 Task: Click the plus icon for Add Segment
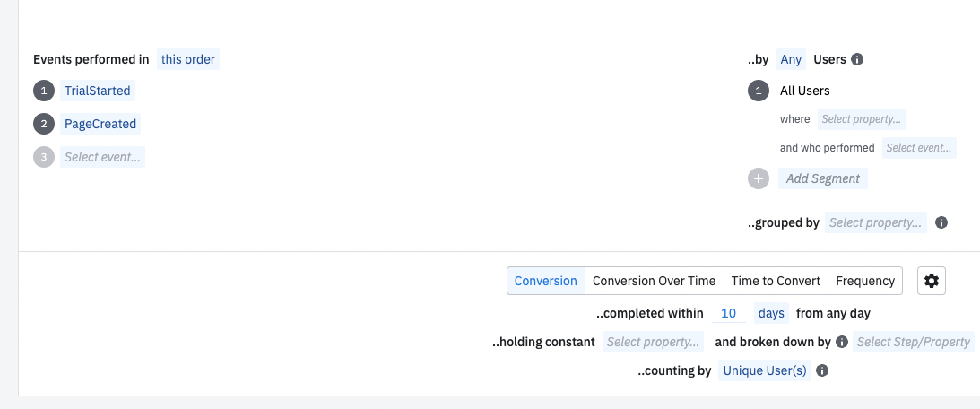click(759, 178)
